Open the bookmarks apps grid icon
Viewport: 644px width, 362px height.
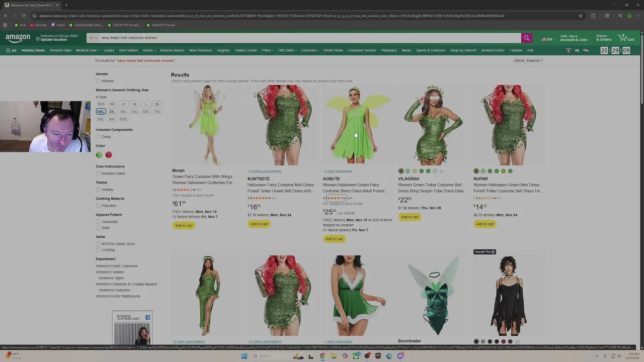click(x=5, y=25)
